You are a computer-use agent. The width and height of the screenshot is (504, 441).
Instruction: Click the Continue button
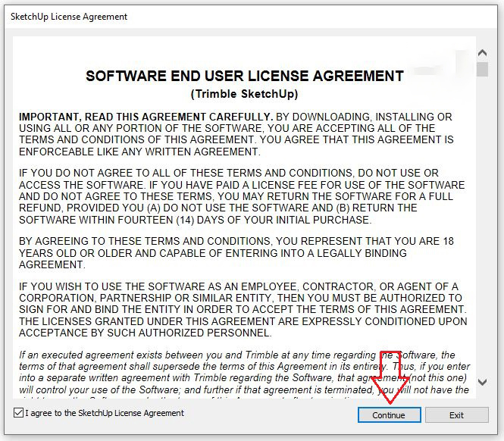click(x=389, y=415)
